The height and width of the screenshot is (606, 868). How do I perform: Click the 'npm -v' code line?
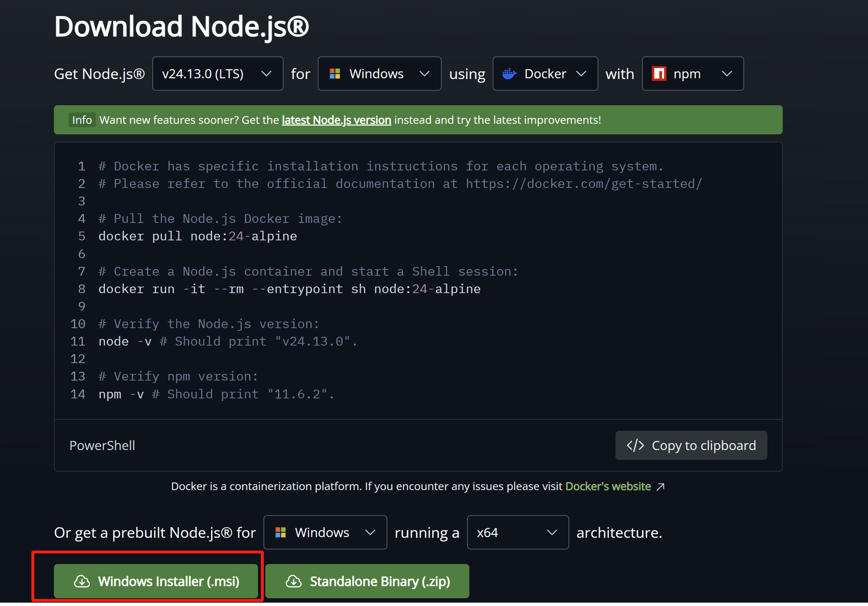pos(216,394)
